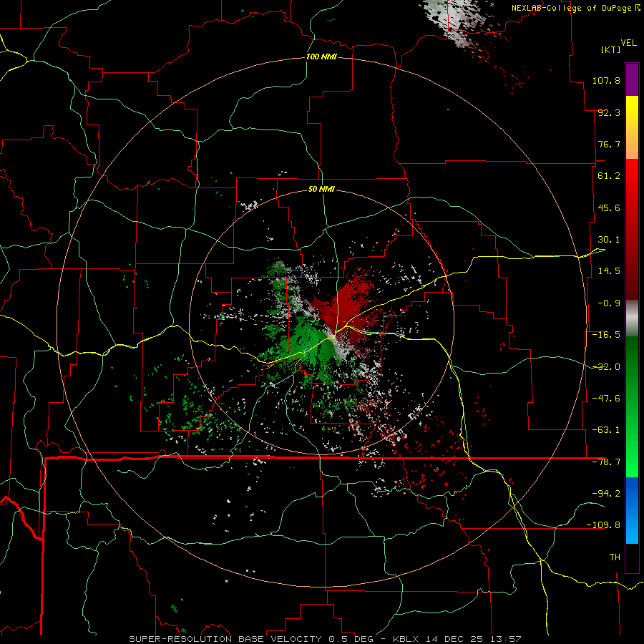644x644 pixels.
Task: Click the 0.5 DEG elevation angle text
Action: click(x=351, y=639)
